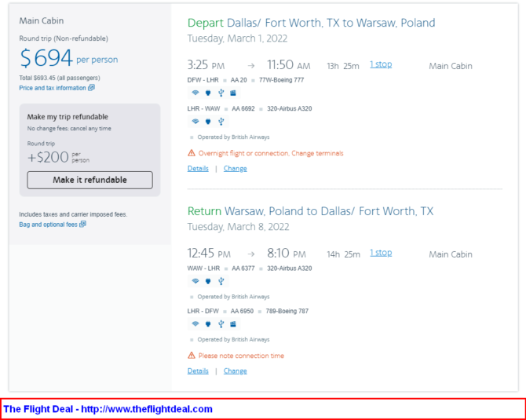This screenshot has height=420, width=526.
Task: Click the 3:25 PM departure time
Action: [206, 64]
